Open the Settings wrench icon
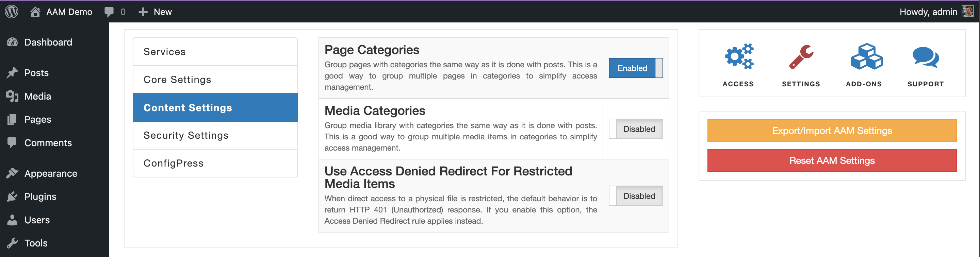 click(x=800, y=57)
